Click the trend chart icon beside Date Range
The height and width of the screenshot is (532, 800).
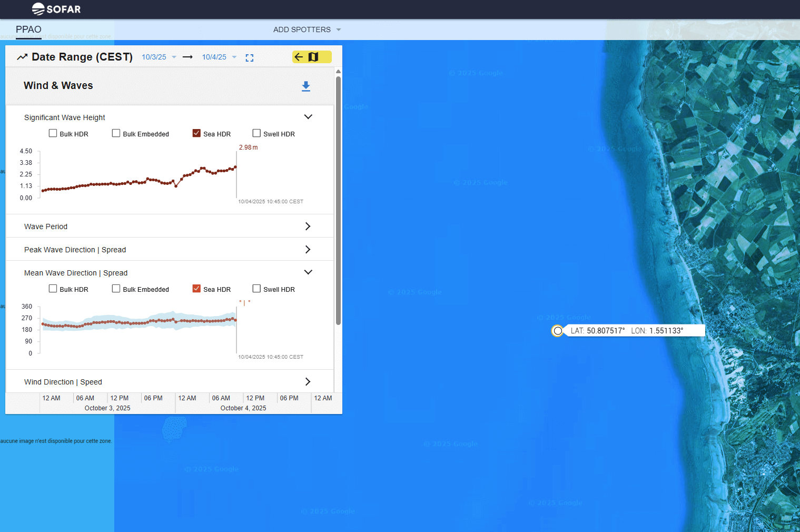click(x=22, y=57)
